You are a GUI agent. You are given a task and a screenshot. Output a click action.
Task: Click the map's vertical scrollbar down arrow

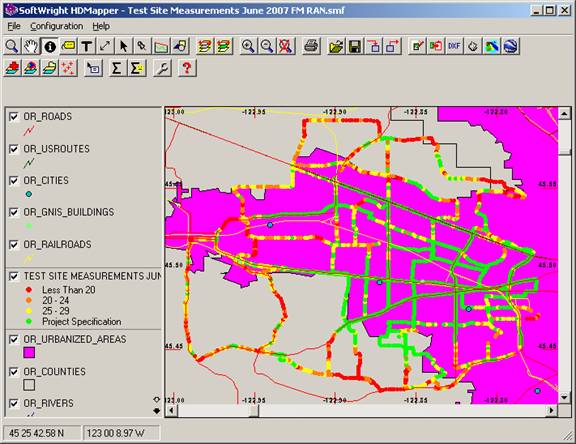tap(564, 397)
